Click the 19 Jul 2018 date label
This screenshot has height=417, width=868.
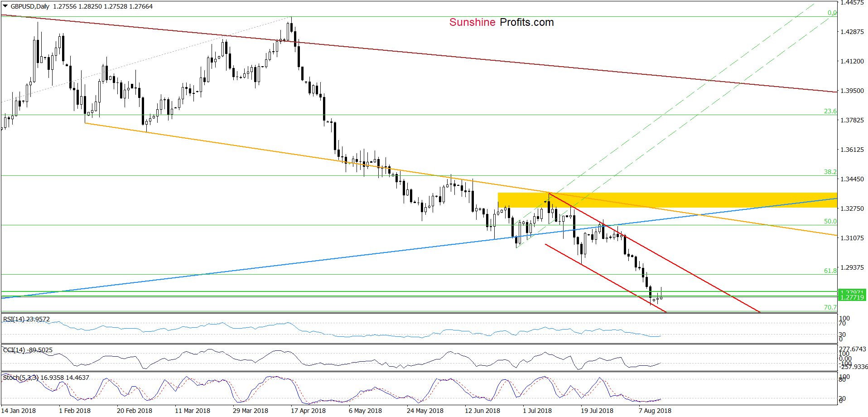click(x=597, y=411)
